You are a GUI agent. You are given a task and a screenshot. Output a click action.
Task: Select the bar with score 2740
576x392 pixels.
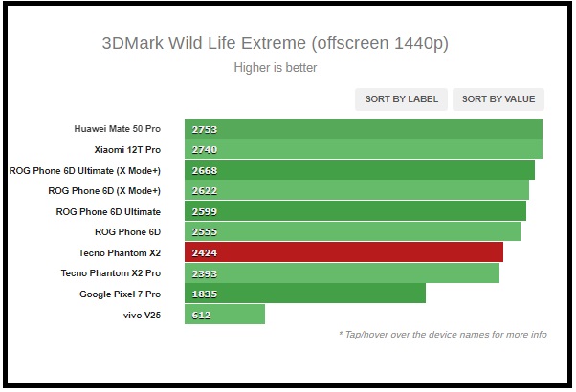point(362,149)
